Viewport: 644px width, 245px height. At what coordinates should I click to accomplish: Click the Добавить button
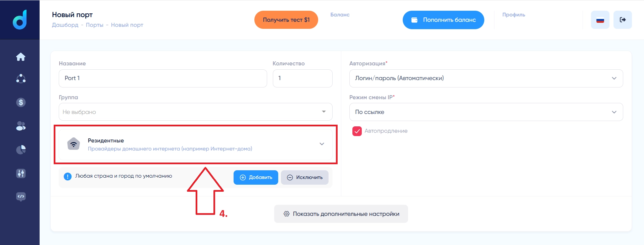point(256,177)
